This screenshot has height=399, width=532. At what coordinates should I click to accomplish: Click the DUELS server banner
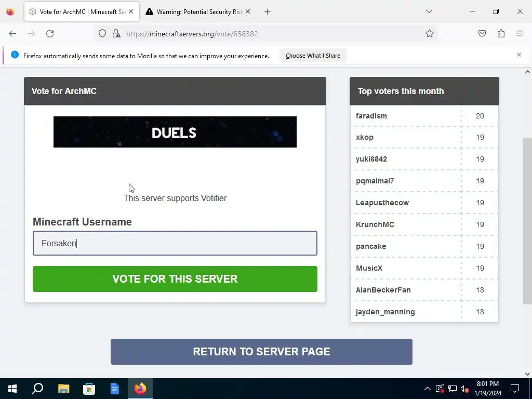click(175, 132)
